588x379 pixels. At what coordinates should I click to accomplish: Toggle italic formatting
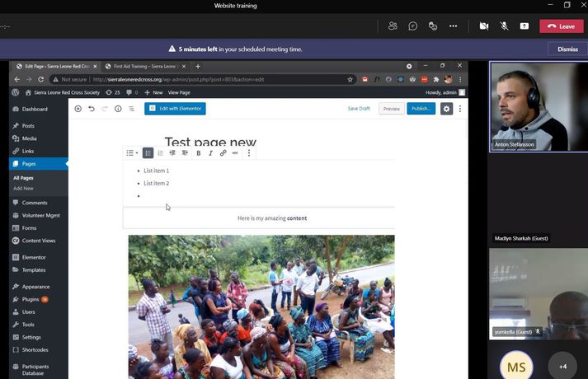pos(211,153)
